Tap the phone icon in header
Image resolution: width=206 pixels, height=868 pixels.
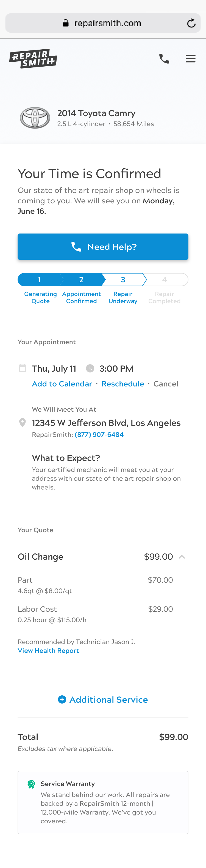coord(164,59)
